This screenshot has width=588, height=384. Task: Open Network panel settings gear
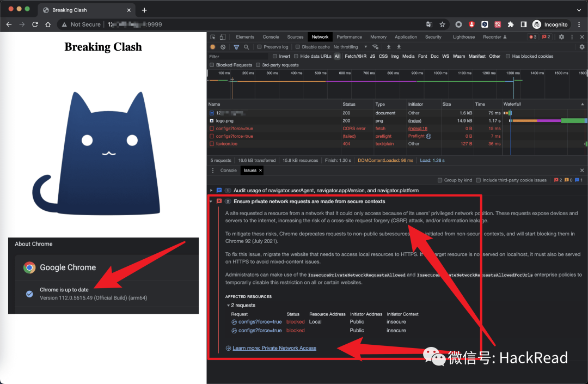coord(582,47)
